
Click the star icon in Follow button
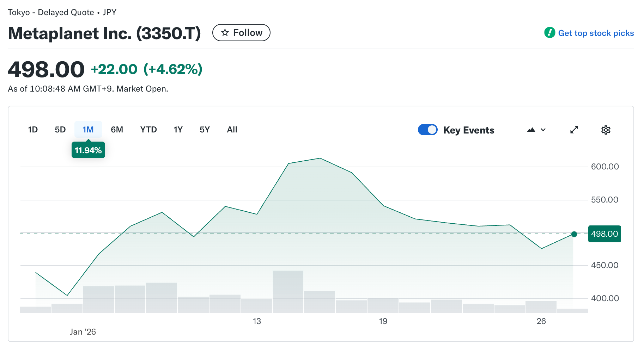[x=225, y=33]
